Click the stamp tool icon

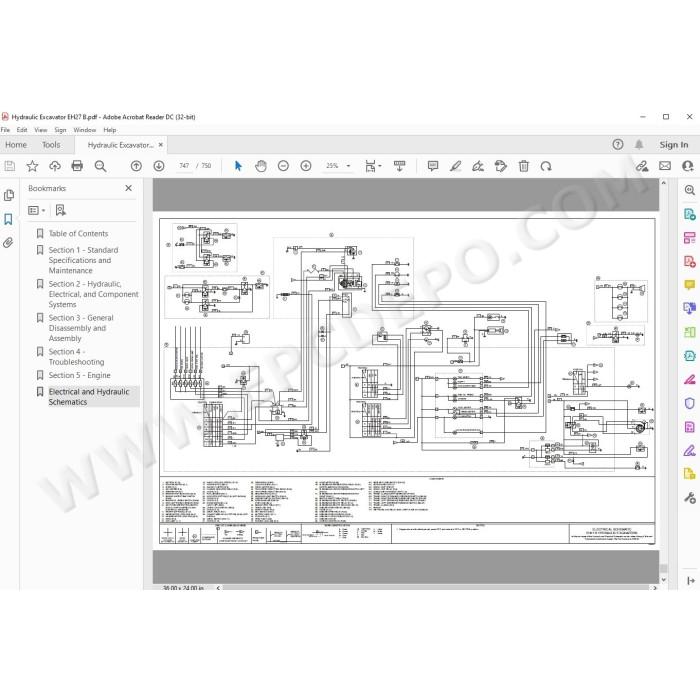click(x=501, y=166)
